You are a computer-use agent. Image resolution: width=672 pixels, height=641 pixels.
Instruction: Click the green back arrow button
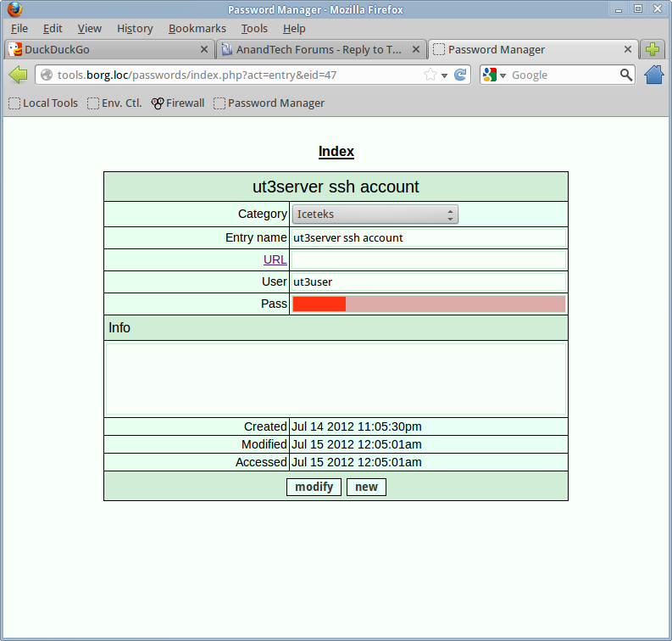coord(18,75)
